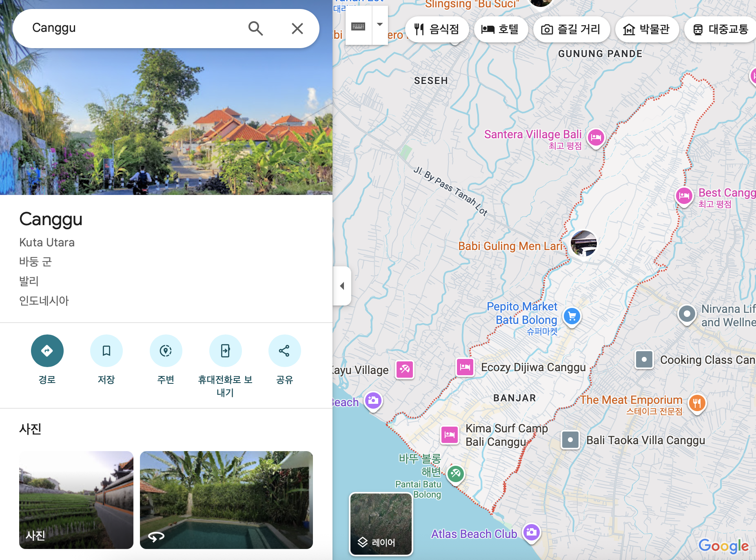Filter map by 음식점 restaurants

click(437, 29)
